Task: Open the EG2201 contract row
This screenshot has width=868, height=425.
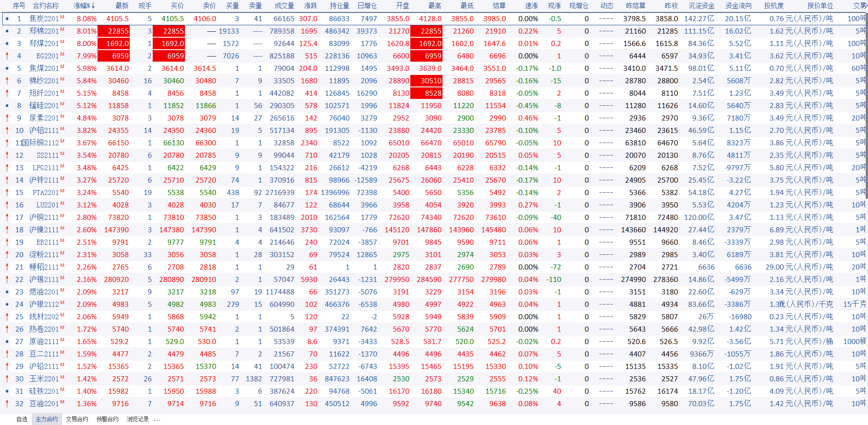Action: coord(434,56)
